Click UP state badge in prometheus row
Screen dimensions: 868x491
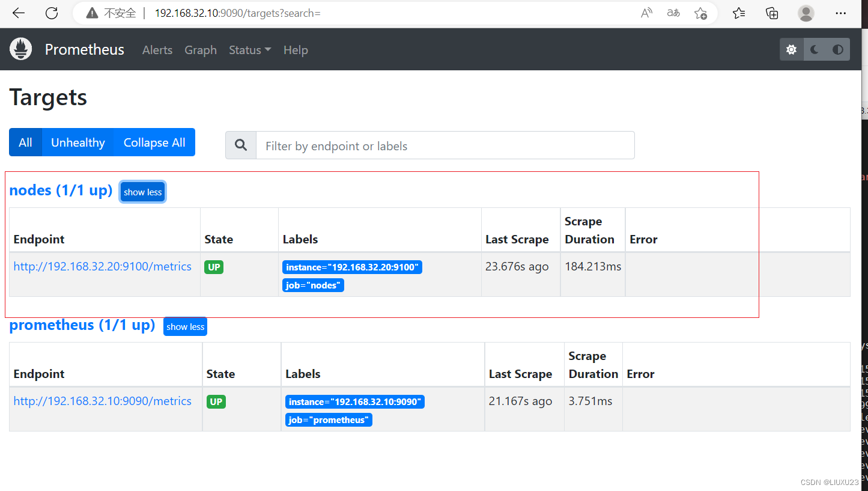click(216, 402)
